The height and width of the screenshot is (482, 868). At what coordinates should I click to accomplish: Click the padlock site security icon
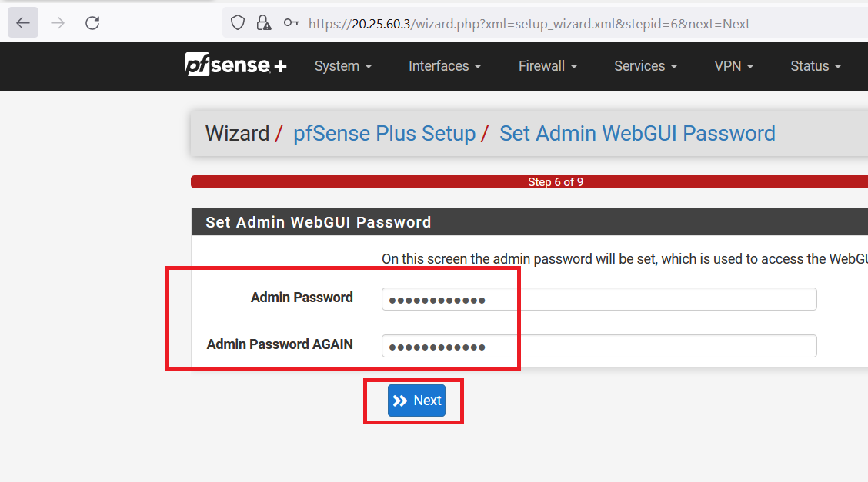pos(264,23)
